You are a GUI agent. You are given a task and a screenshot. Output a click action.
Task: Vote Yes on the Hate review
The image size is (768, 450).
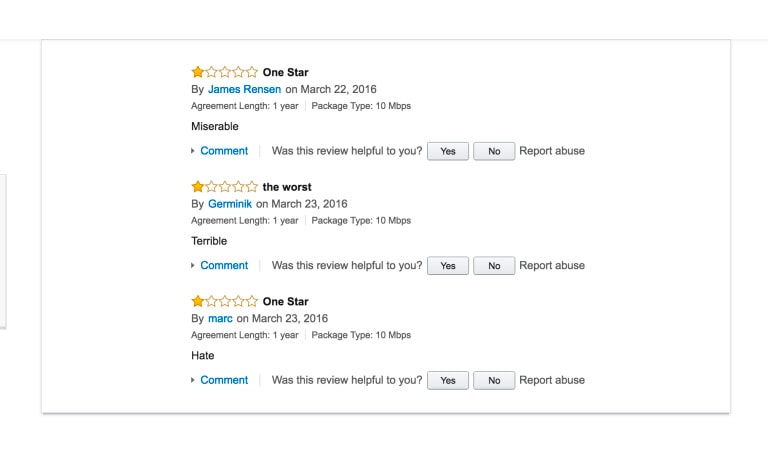[448, 380]
